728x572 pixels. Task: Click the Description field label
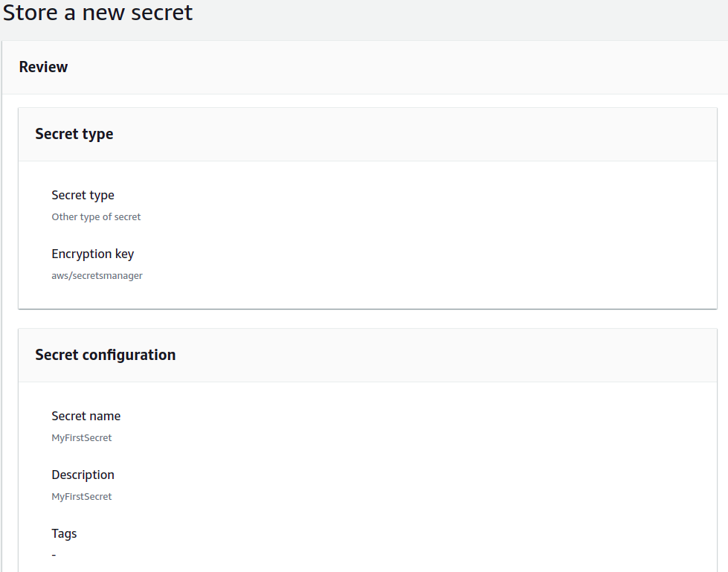pyautogui.click(x=83, y=475)
